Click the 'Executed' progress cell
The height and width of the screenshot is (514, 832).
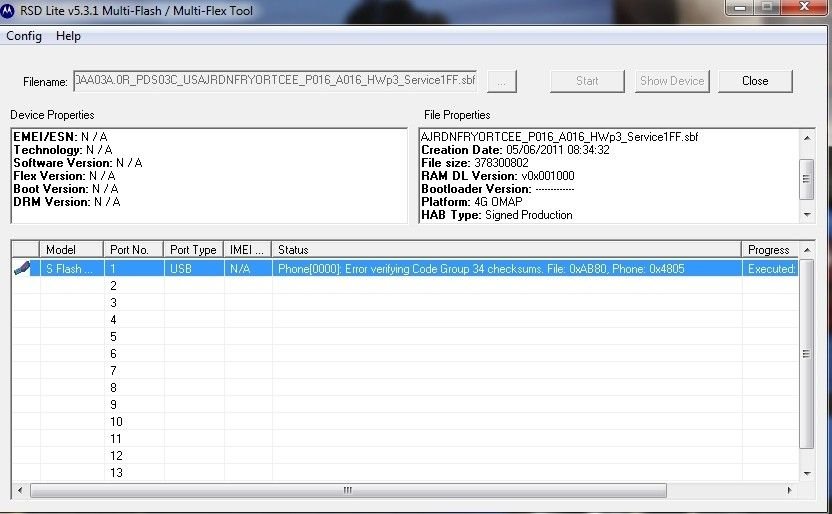pyautogui.click(x=770, y=268)
